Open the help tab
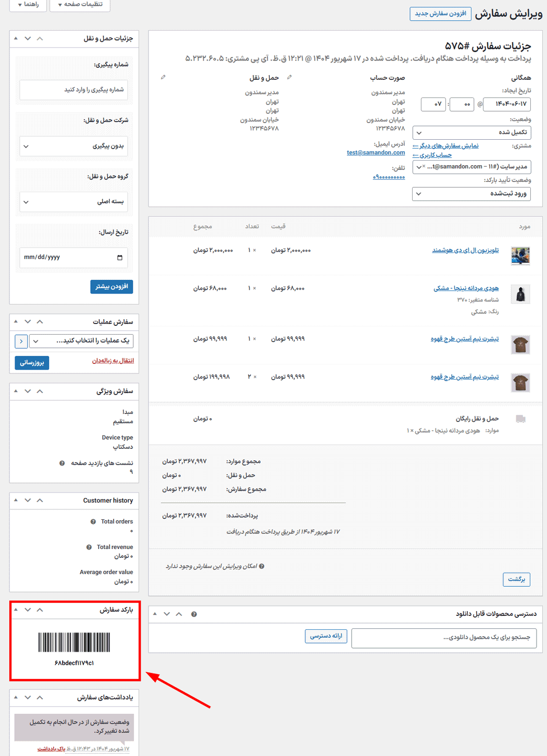 coord(28,5)
